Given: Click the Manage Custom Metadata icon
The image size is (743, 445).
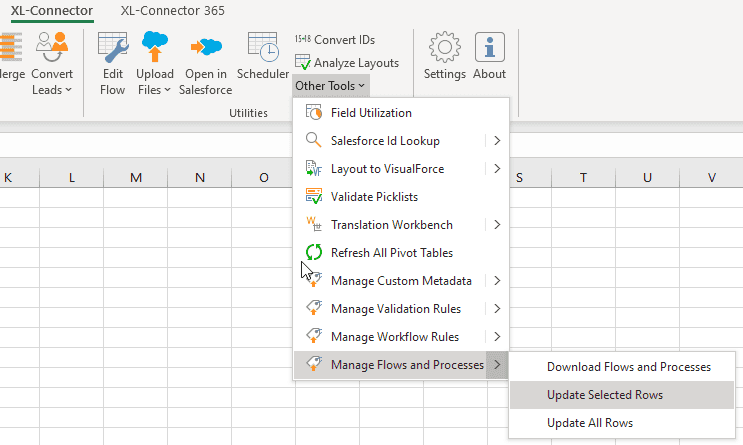Looking at the screenshot, I should (x=315, y=280).
